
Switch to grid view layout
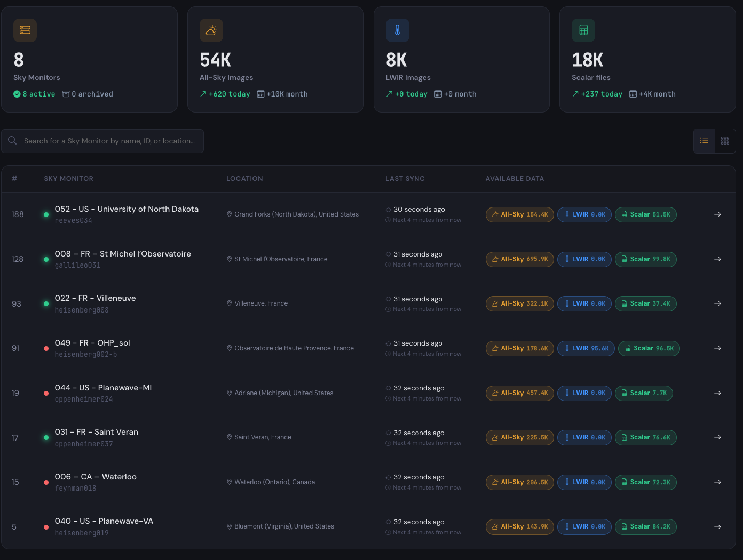tap(725, 141)
